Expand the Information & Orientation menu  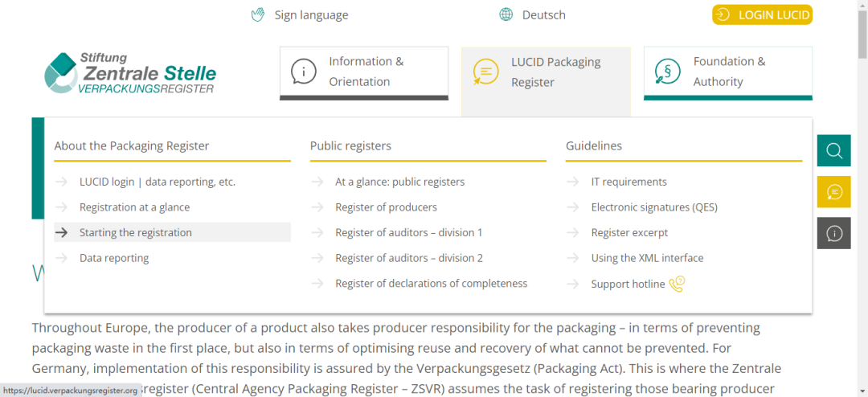(363, 72)
